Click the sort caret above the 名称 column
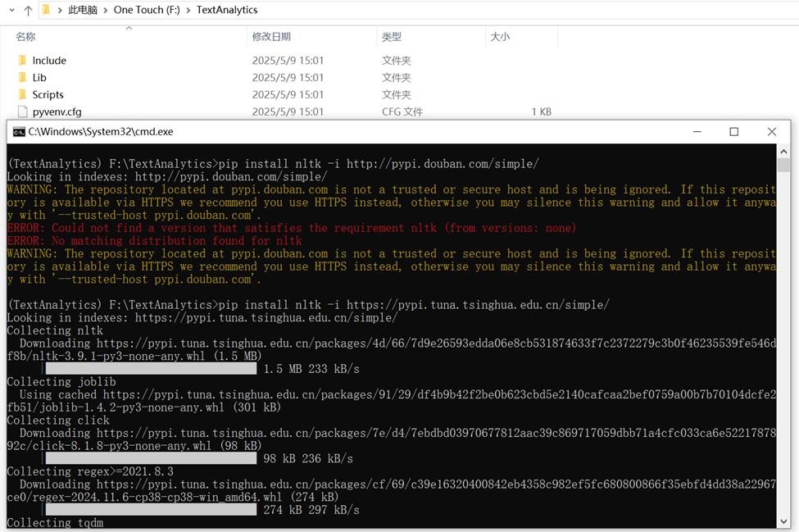This screenshot has height=532, width=799. [128, 28]
